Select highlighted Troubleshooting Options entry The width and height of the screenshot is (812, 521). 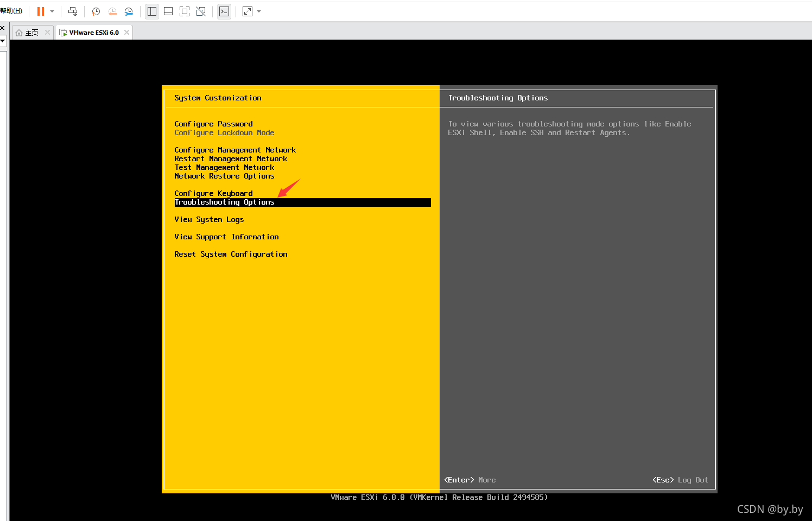tap(302, 202)
